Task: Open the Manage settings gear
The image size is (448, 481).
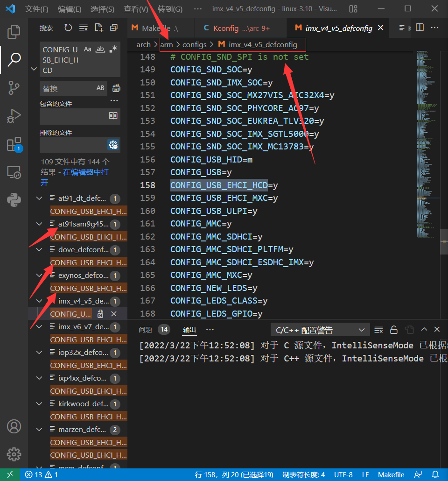Action: tap(14, 454)
